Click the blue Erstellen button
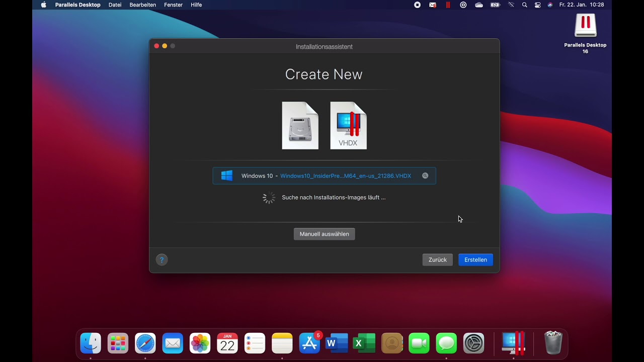Image resolution: width=644 pixels, height=362 pixels. [475, 260]
